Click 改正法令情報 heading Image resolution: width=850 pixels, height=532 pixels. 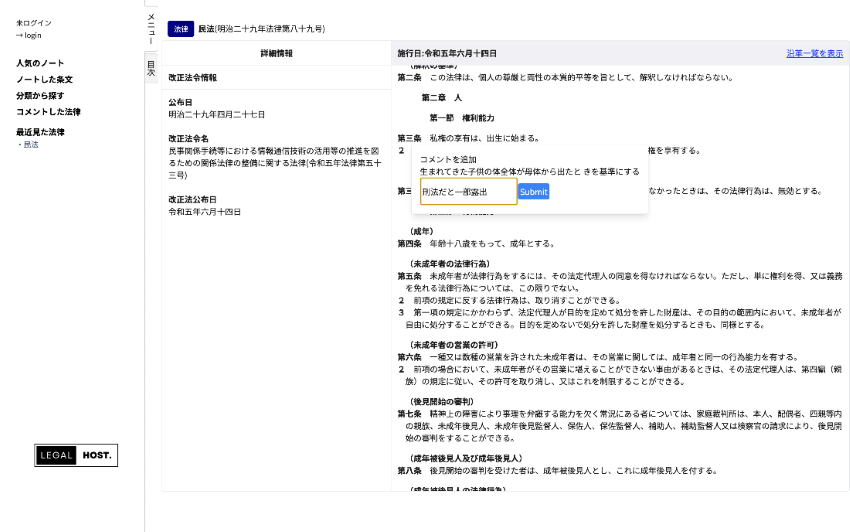(x=192, y=78)
